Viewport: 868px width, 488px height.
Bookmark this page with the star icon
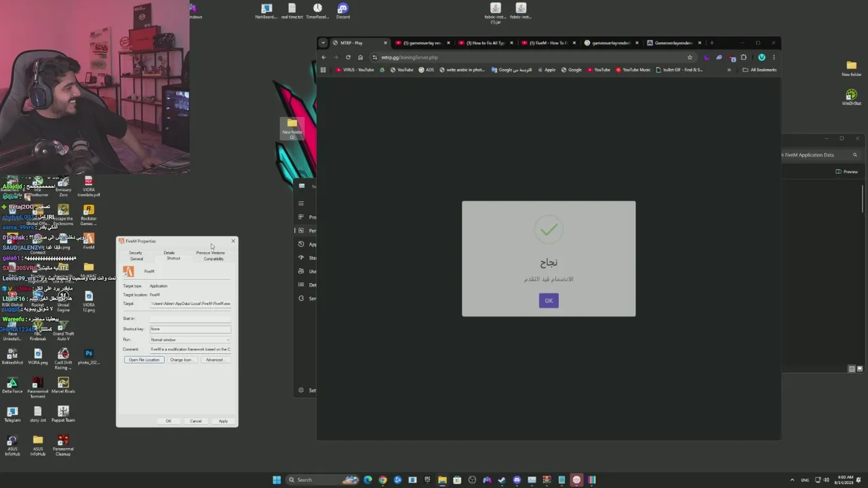click(x=690, y=58)
